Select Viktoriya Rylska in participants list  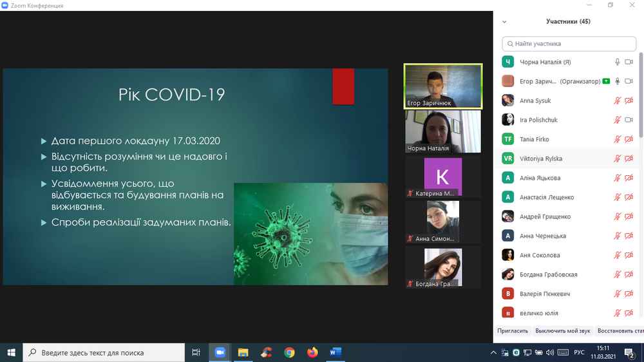(x=540, y=158)
